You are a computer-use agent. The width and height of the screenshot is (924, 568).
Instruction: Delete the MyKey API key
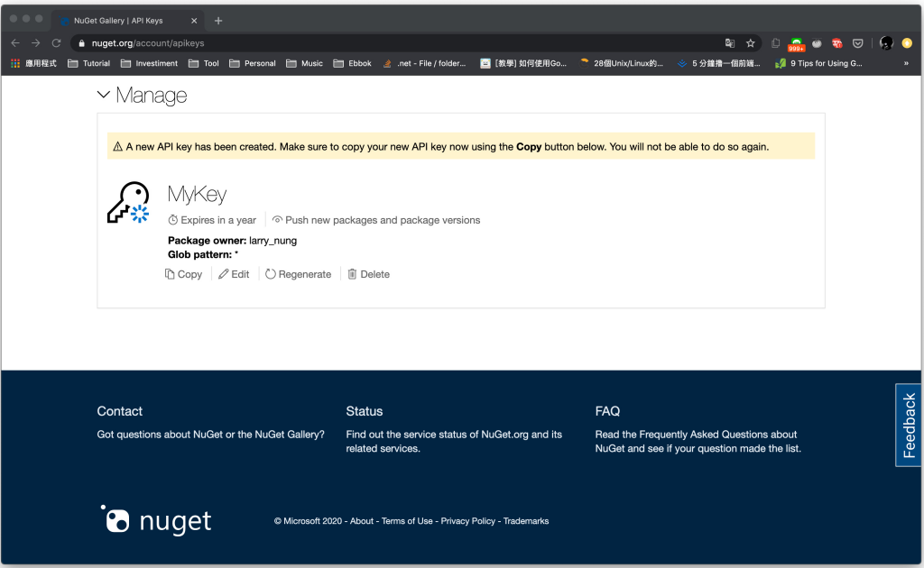click(369, 274)
